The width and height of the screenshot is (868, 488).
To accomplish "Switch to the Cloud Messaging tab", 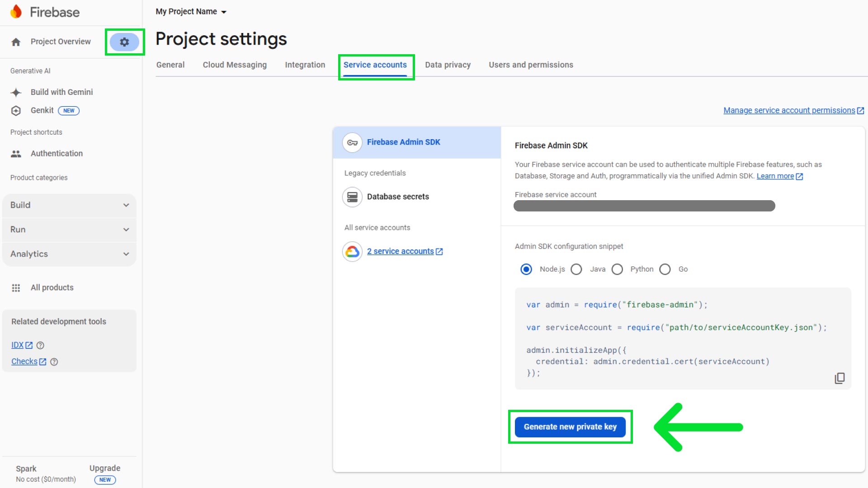I will pyautogui.click(x=235, y=65).
